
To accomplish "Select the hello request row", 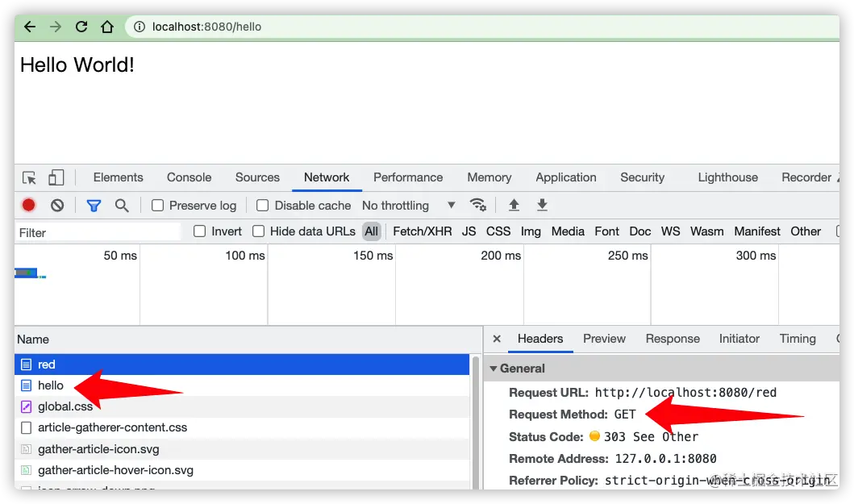I will click(x=242, y=385).
